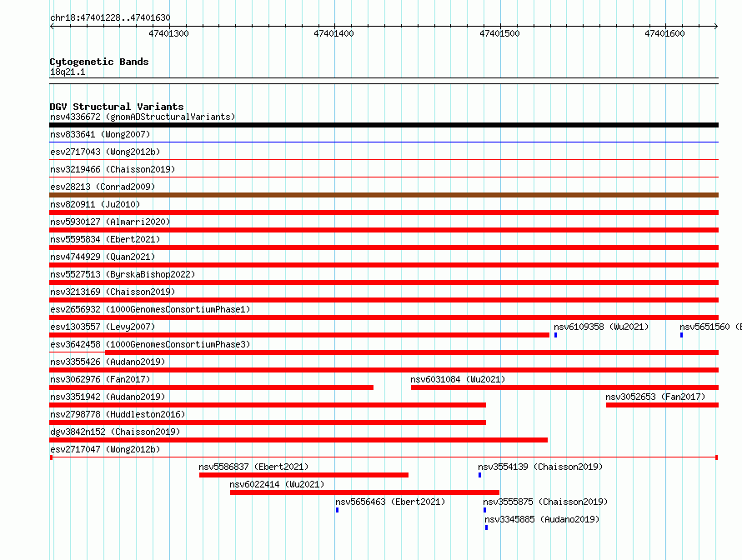Open variant esv3642458 (1000GenomesConsortiumPhase3)
The width and height of the screenshot is (742, 560).
150,344
